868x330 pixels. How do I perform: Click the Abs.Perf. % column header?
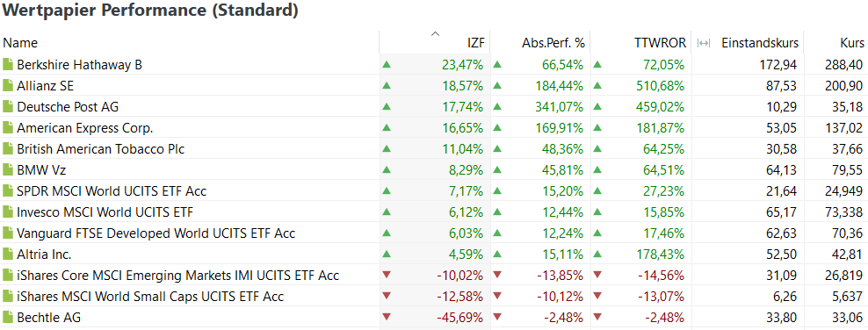coord(553,43)
